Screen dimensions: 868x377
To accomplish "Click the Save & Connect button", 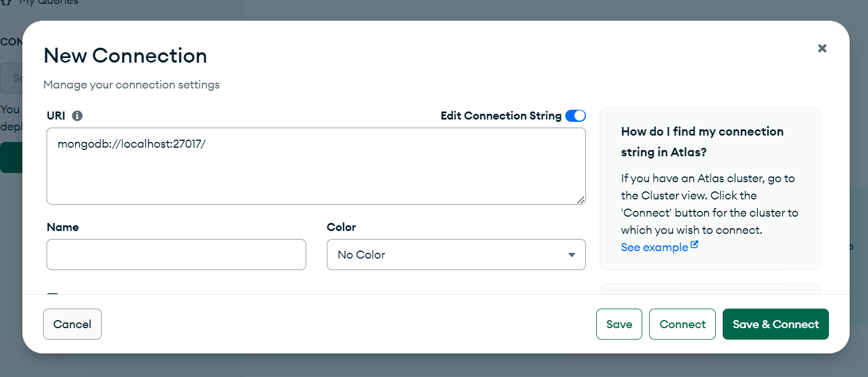I will 776,324.
